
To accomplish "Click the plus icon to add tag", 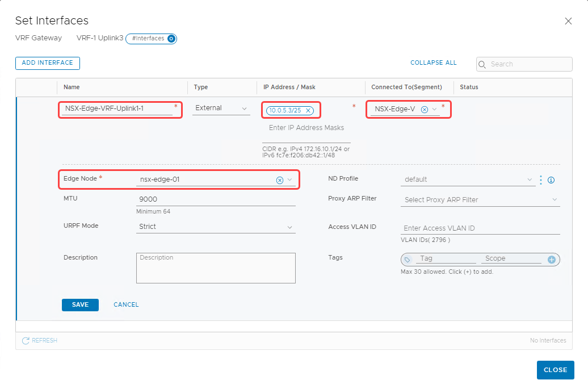I will (x=551, y=260).
